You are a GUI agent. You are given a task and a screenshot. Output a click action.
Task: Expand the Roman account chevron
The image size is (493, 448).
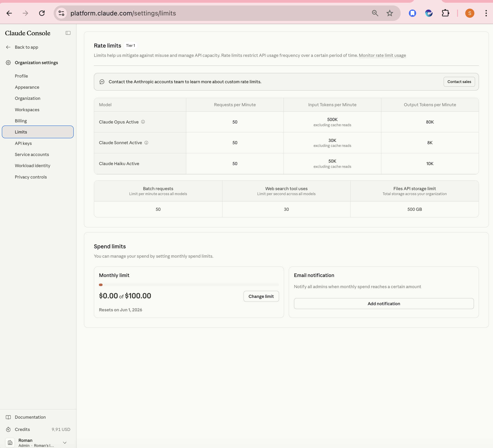(x=65, y=443)
